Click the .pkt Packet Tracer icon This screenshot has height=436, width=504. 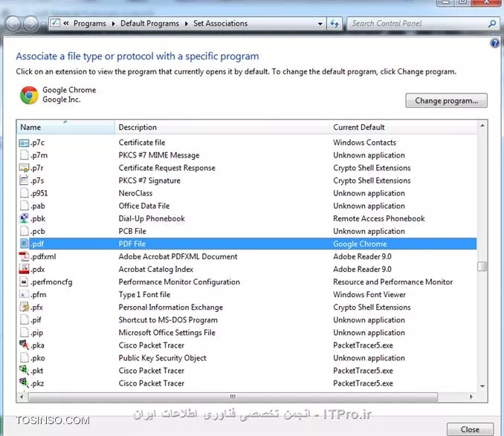24,371
